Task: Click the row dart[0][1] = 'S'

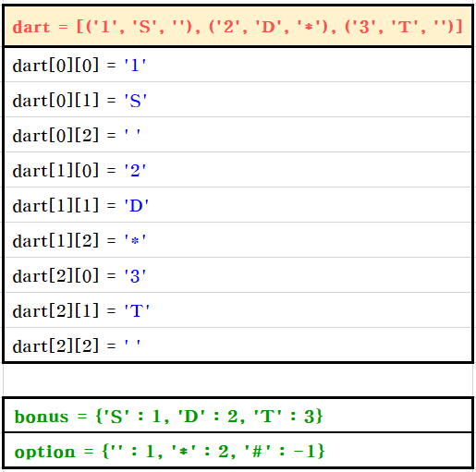Action: (x=238, y=100)
